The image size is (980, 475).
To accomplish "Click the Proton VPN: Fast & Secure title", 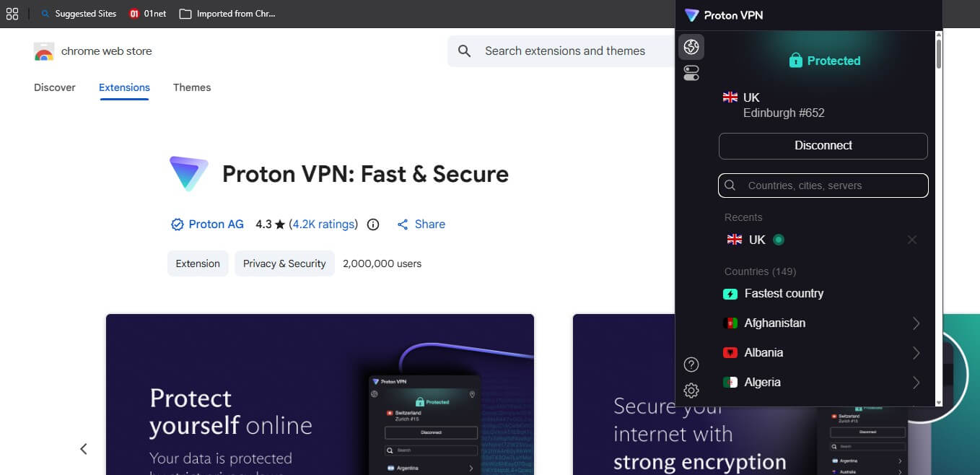I will tap(365, 174).
